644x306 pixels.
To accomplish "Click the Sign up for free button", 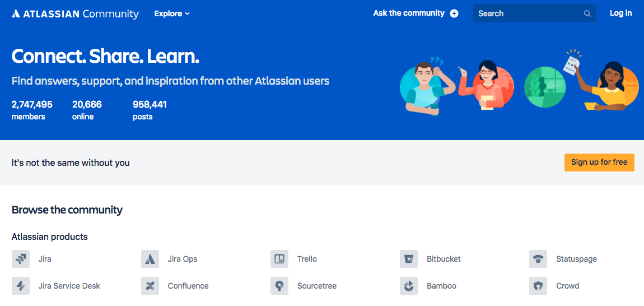I will click(x=599, y=163).
